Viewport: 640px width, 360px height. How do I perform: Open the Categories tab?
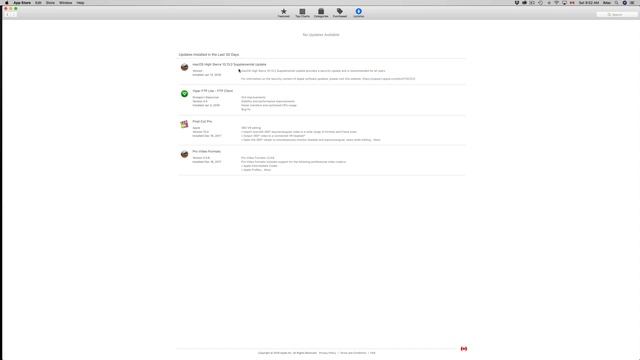pyautogui.click(x=321, y=13)
